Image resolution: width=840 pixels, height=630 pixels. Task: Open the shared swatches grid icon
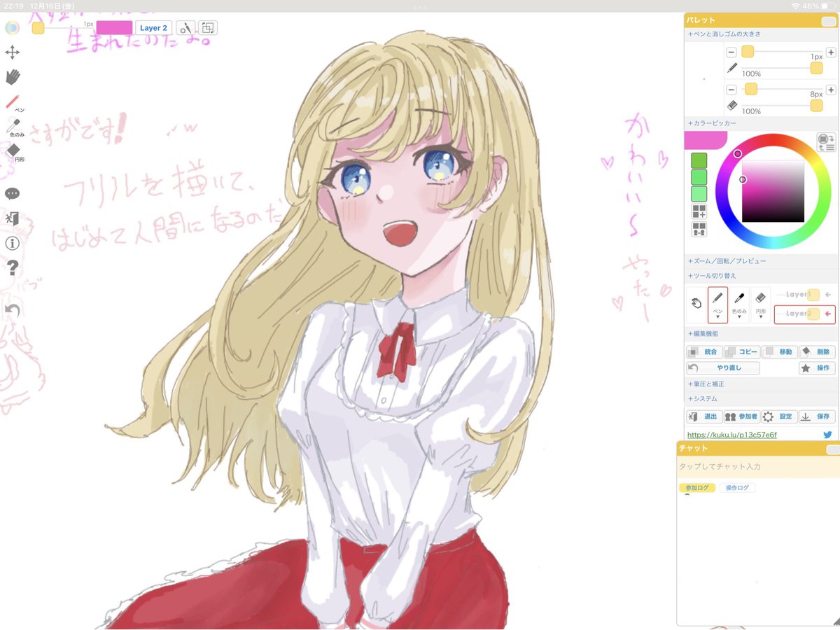pos(699,229)
